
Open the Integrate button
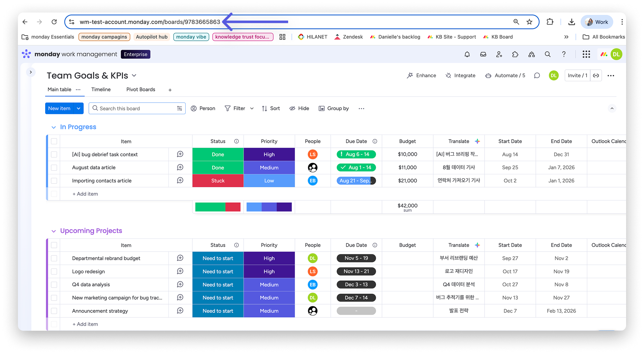tap(461, 76)
